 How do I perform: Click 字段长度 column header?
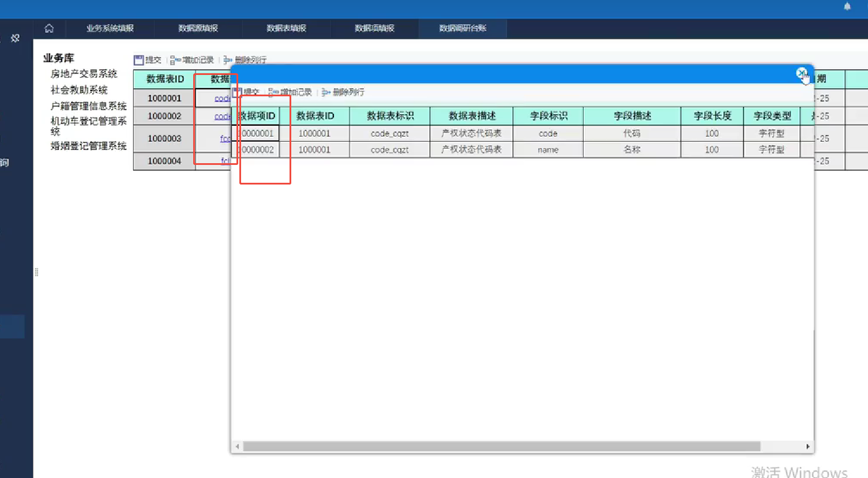[712, 116]
